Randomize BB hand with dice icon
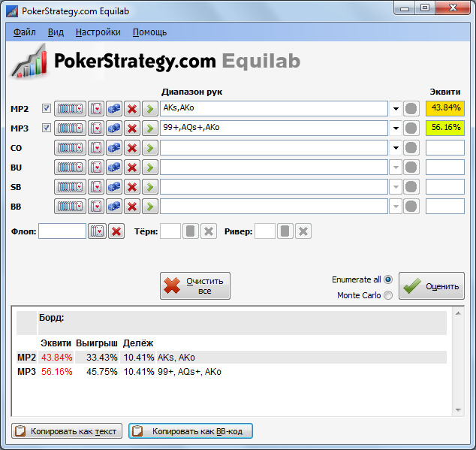Image resolution: width=476 pixels, height=450 pixels. 114,207
